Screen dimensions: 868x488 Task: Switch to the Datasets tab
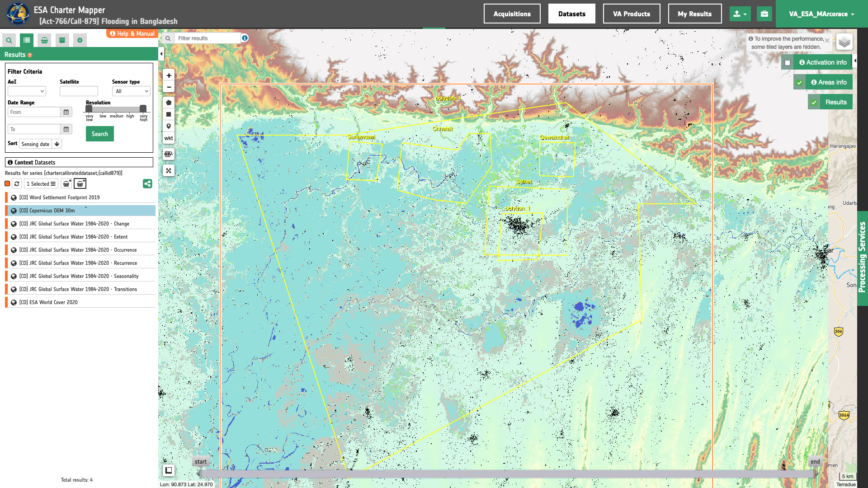click(x=572, y=14)
